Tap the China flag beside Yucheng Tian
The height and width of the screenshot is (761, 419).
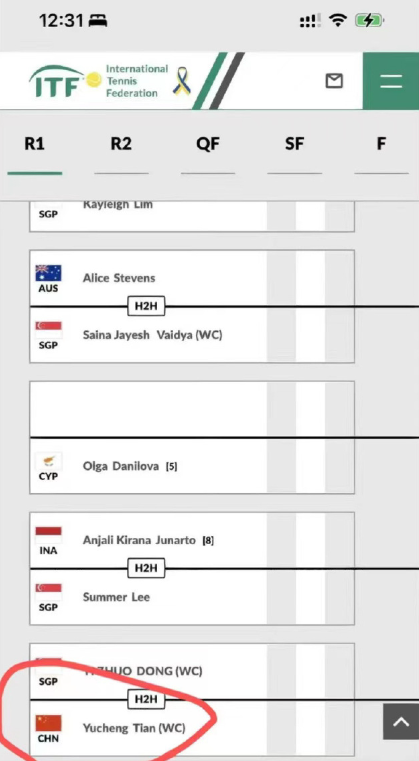pyautogui.click(x=48, y=723)
